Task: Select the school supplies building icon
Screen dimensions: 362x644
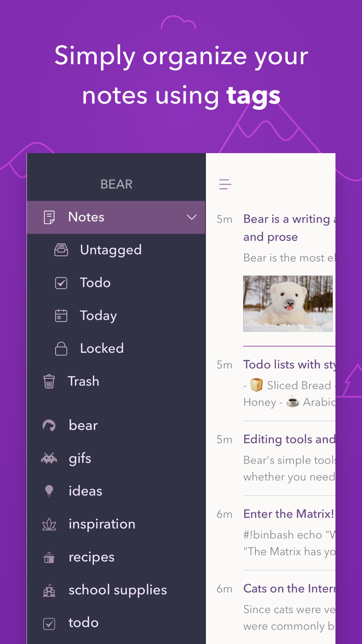Action: tap(49, 590)
